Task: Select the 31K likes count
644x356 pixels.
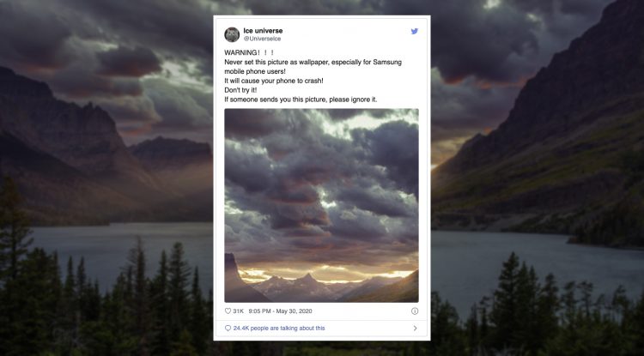Action: (x=238, y=311)
